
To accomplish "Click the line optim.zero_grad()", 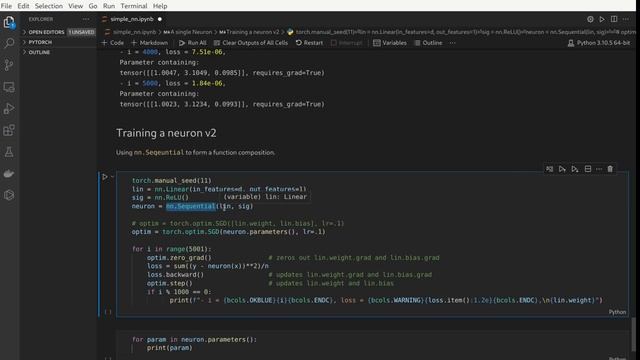I will (179, 258).
